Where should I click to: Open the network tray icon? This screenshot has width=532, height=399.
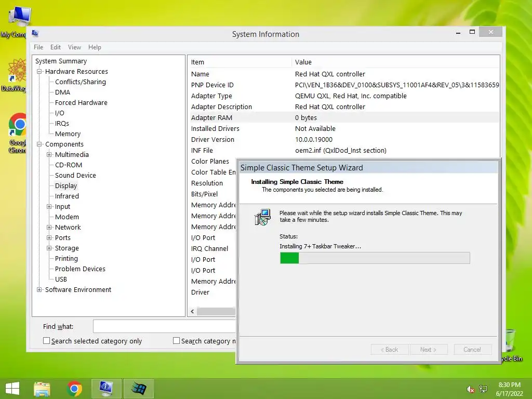tap(483, 389)
